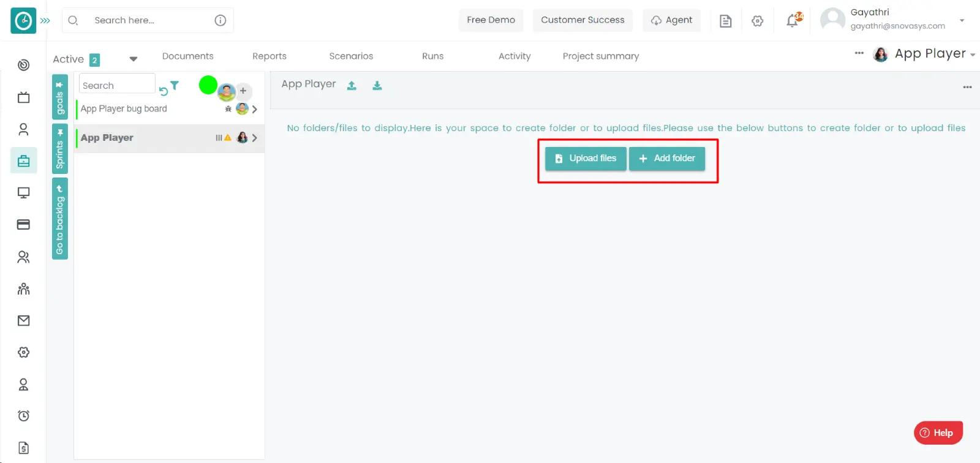Open the document icon in header
The width and height of the screenshot is (980, 463).
[x=725, y=21]
